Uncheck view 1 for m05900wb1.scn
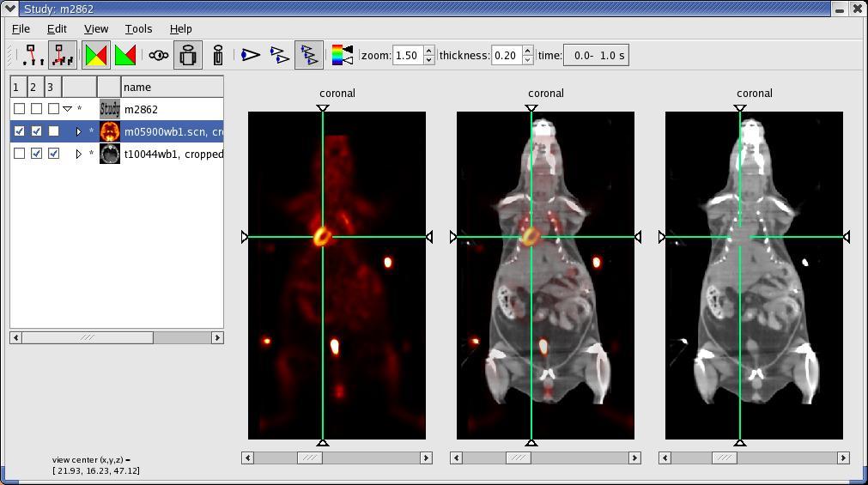Image resolution: width=868 pixels, height=485 pixels. (x=20, y=131)
